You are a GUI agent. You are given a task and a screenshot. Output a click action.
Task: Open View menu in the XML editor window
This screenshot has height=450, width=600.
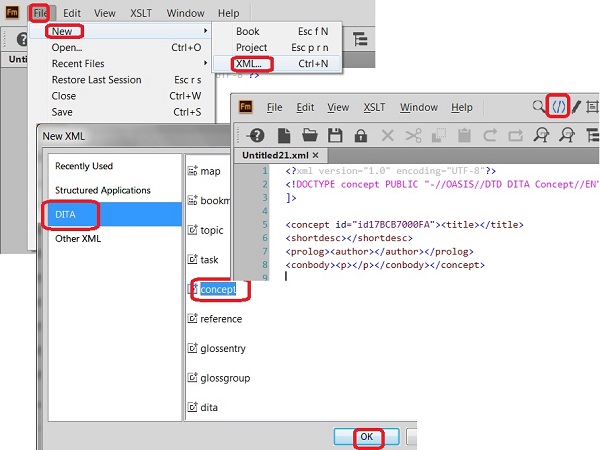pyautogui.click(x=338, y=107)
